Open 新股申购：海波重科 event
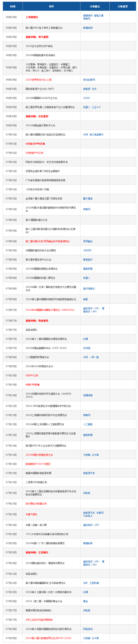Screen dimensions: 138x644 click(37, 320)
